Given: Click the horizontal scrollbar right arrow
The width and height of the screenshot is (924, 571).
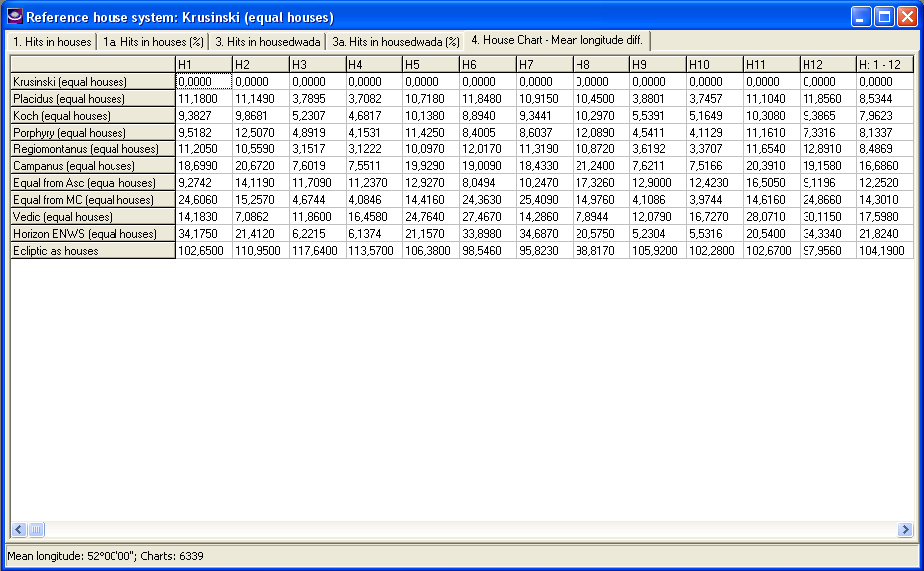Looking at the screenshot, I should 905,530.
